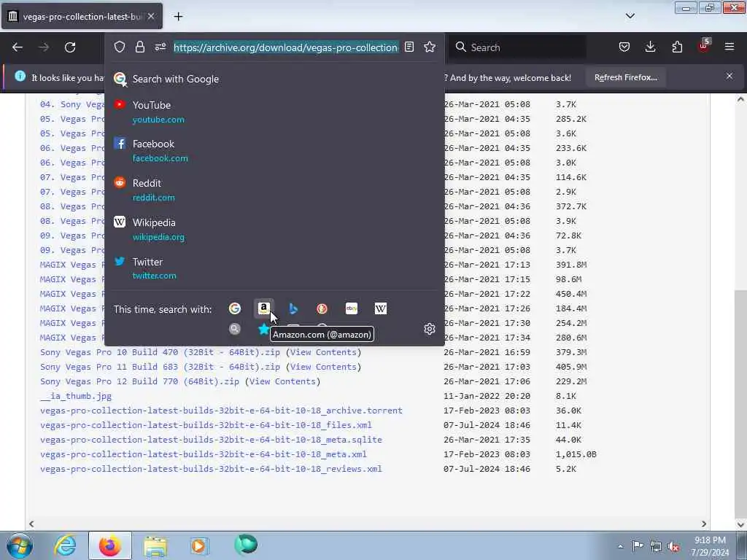Open the _files.xml link
The width and height of the screenshot is (747, 560).
(x=206, y=425)
